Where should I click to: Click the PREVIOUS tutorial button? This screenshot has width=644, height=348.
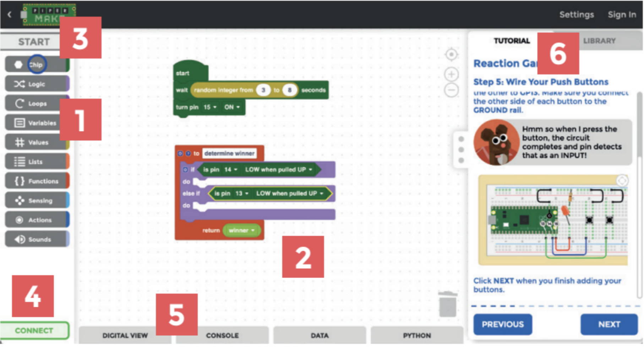(x=503, y=324)
